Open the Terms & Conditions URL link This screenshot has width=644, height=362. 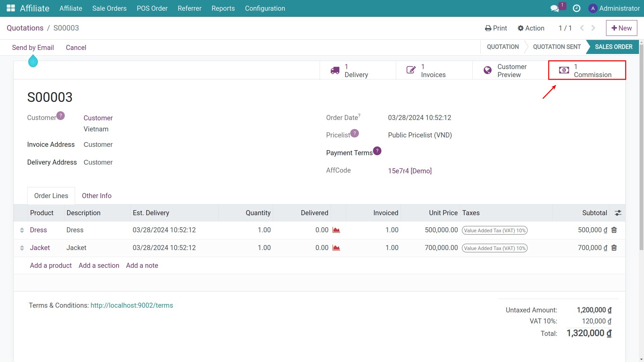[132, 305]
